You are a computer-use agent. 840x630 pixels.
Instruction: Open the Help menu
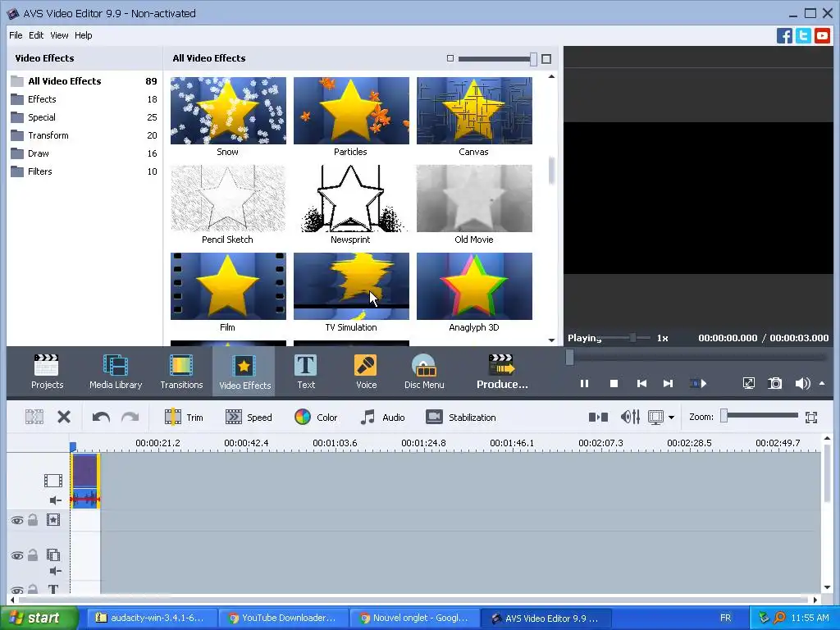point(83,35)
